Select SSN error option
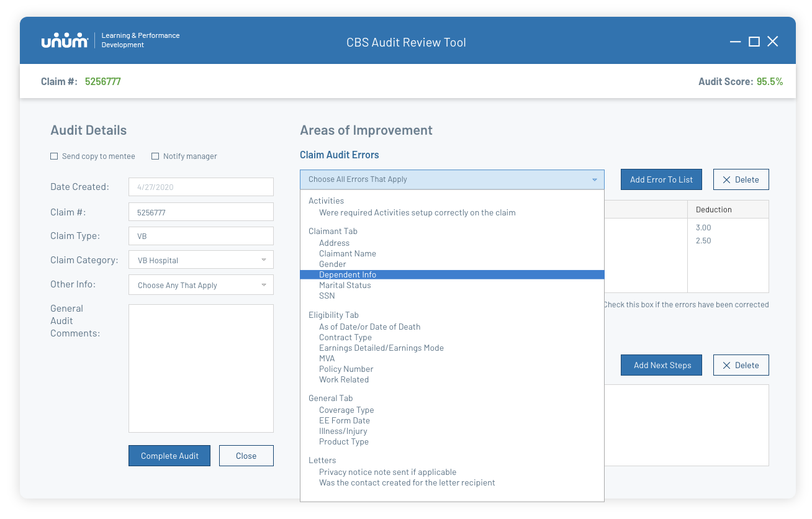This screenshot has height=519, width=812. (x=327, y=296)
